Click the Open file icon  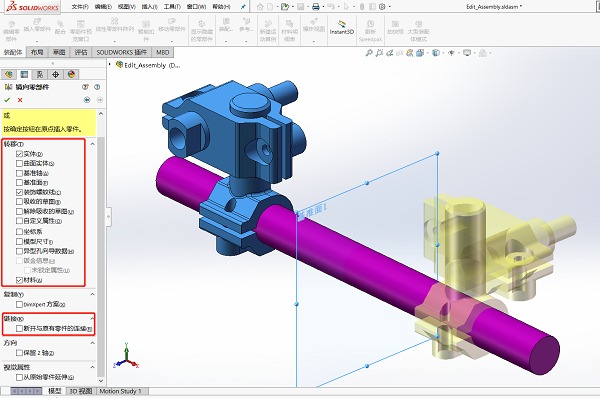[284, 7]
